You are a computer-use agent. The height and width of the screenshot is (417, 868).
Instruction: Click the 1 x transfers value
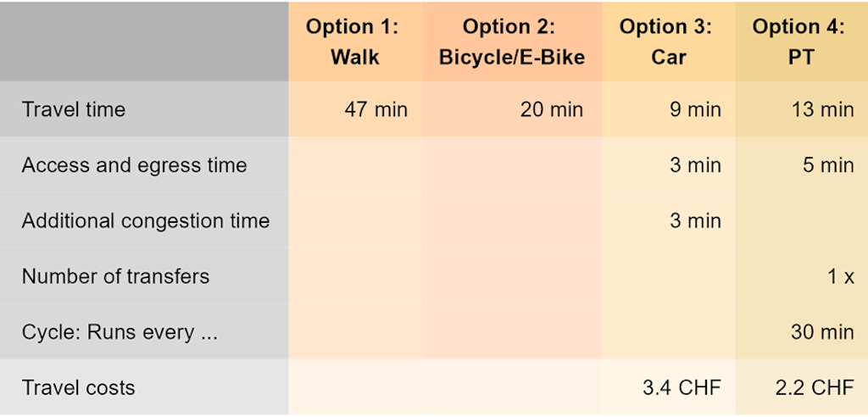(838, 276)
